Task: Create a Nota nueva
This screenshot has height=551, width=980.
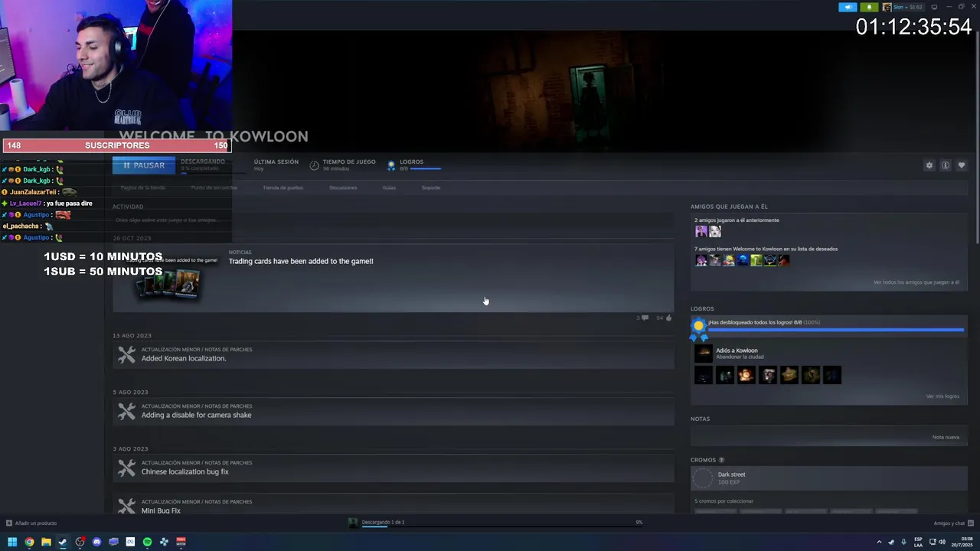Action: pyautogui.click(x=946, y=437)
